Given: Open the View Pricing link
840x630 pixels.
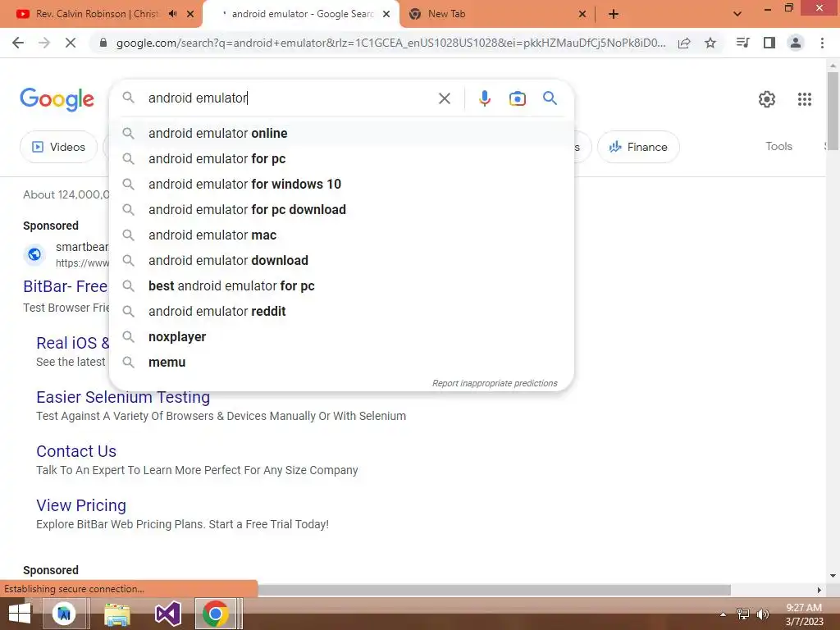Looking at the screenshot, I should (81, 505).
